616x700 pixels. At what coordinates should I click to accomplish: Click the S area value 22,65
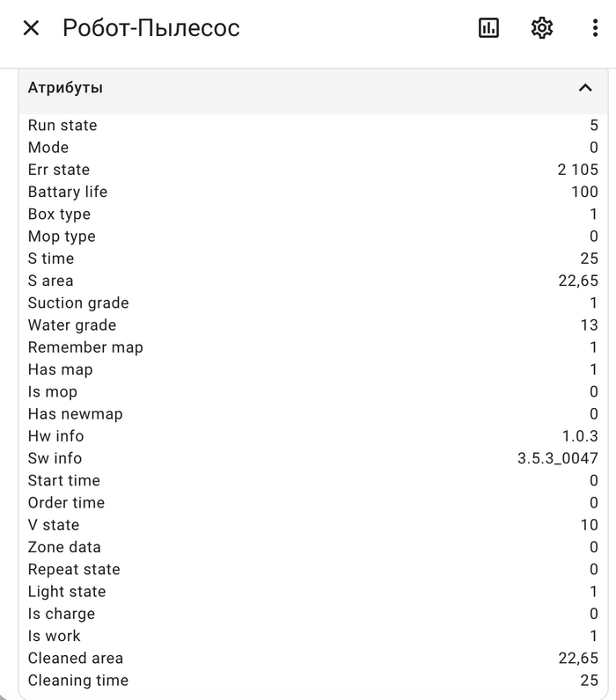point(578,281)
